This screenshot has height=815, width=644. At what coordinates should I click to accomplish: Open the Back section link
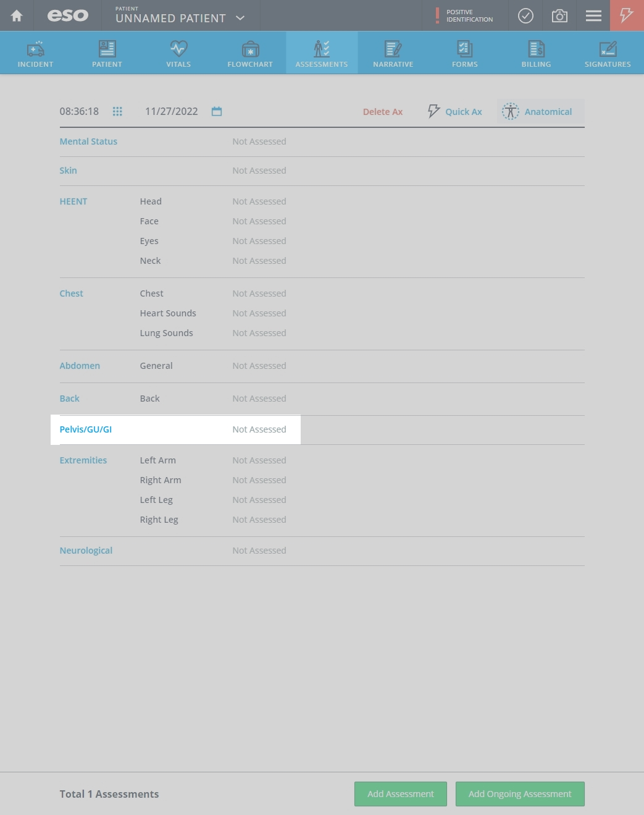69,399
